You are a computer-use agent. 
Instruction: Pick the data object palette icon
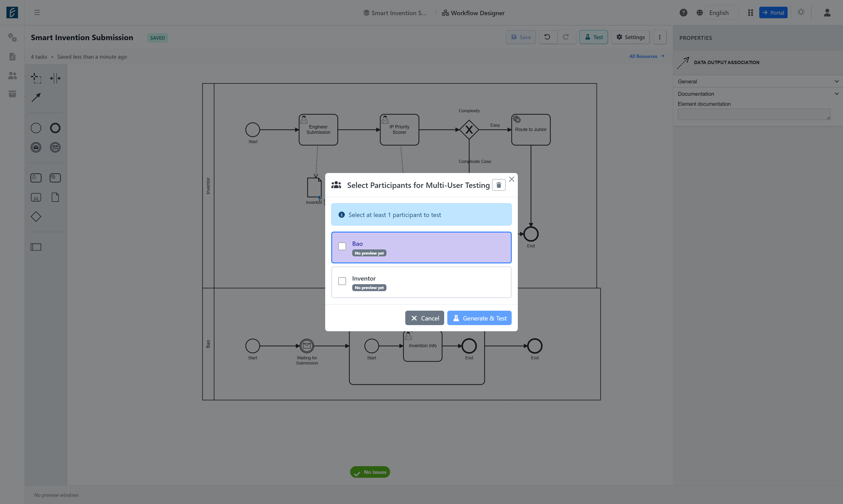(55, 197)
